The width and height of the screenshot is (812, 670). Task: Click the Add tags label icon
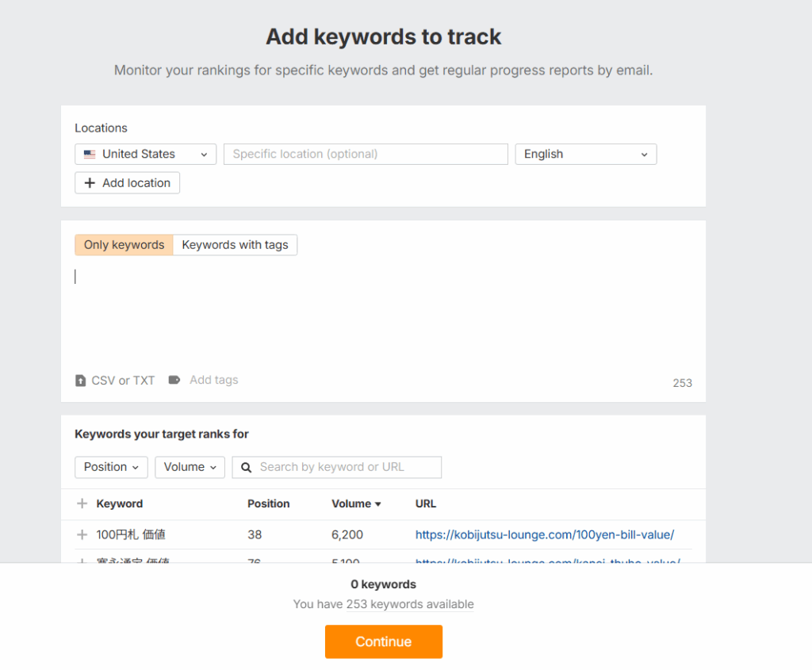point(174,380)
